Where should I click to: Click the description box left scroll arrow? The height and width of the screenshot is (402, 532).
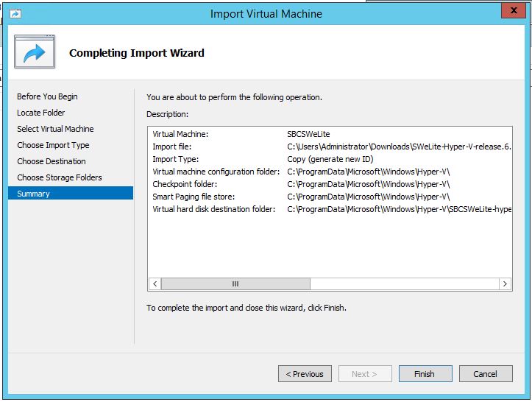(155, 284)
